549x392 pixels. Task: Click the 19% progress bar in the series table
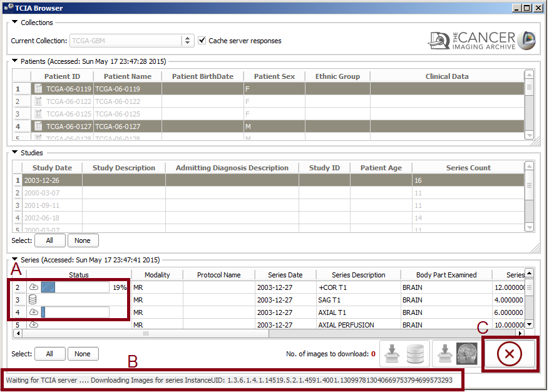pos(74,287)
